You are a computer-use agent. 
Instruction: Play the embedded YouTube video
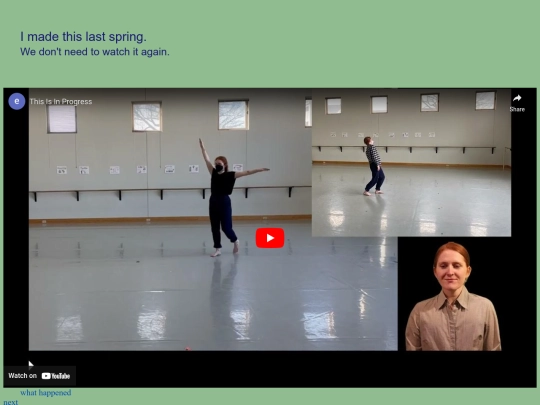point(270,238)
